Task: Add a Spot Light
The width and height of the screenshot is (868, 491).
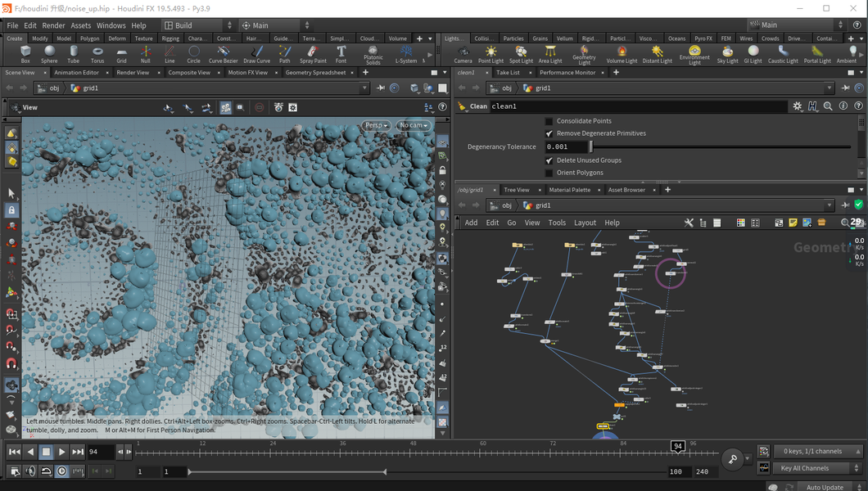Action: click(x=521, y=54)
